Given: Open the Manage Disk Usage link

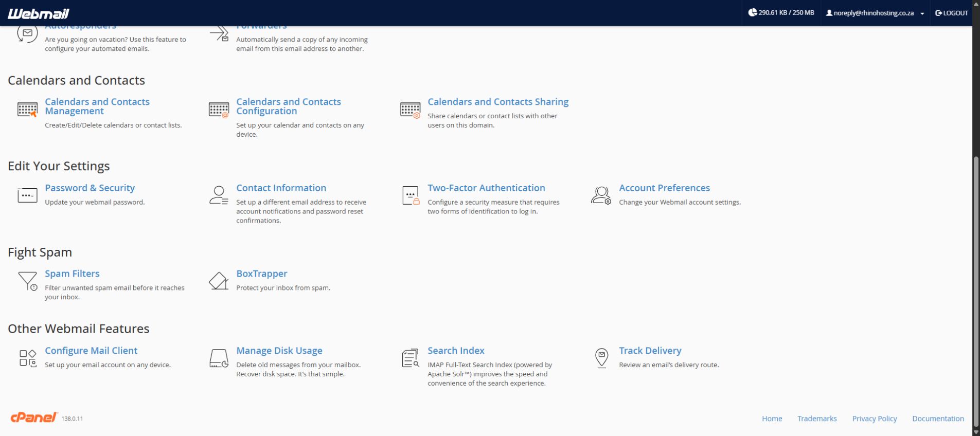Looking at the screenshot, I should (279, 351).
